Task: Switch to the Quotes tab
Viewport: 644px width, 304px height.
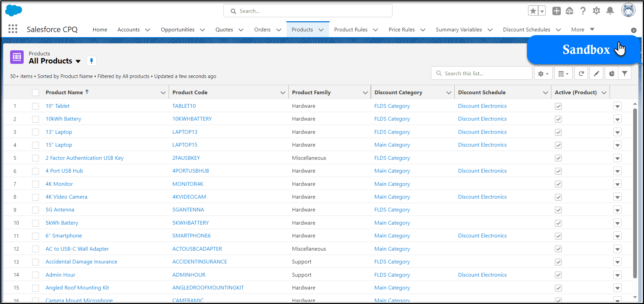Action: pyautogui.click(x=224, y=30)
